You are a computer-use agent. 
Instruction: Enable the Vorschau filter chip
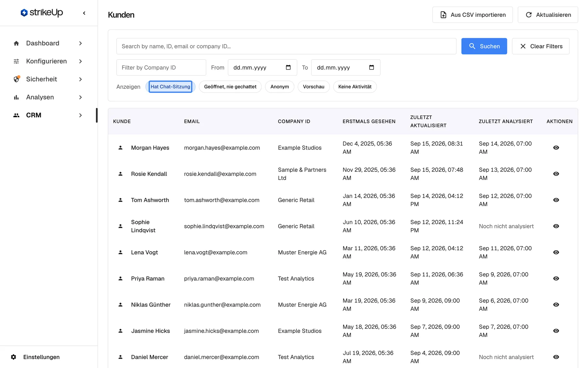(314, 87)
